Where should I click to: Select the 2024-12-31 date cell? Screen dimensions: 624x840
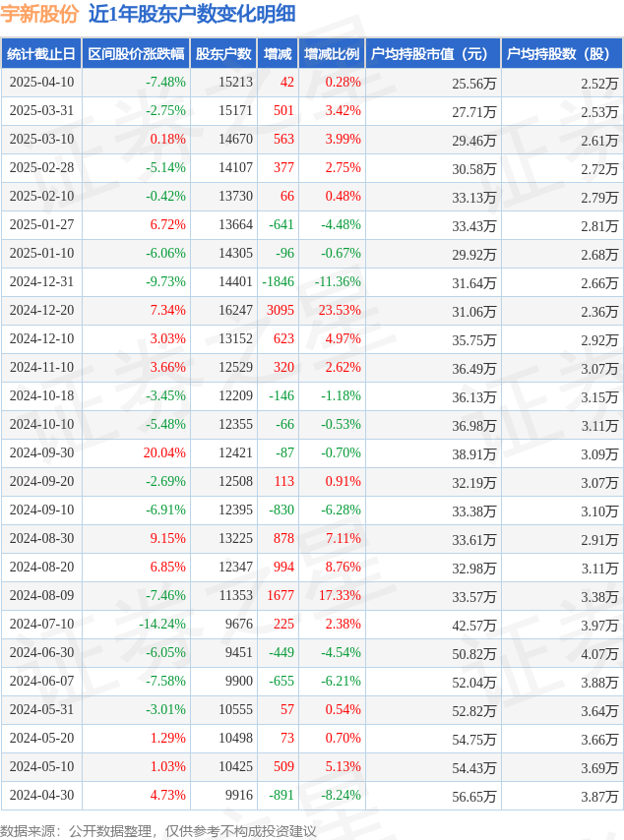(x=41, y=281)
